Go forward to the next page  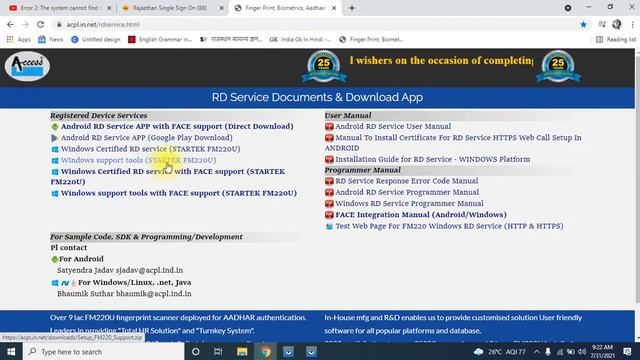click(25, 24)
